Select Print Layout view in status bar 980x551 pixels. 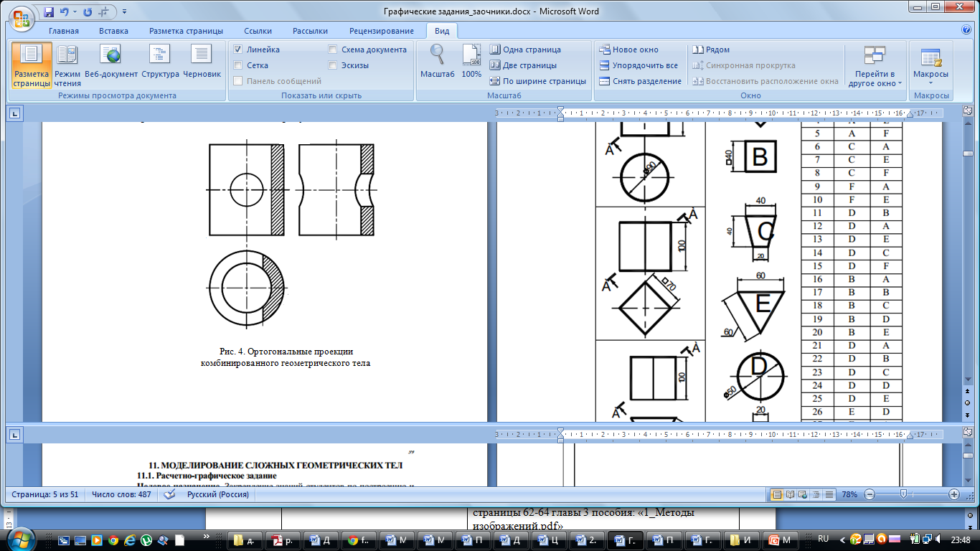point(776,494)
